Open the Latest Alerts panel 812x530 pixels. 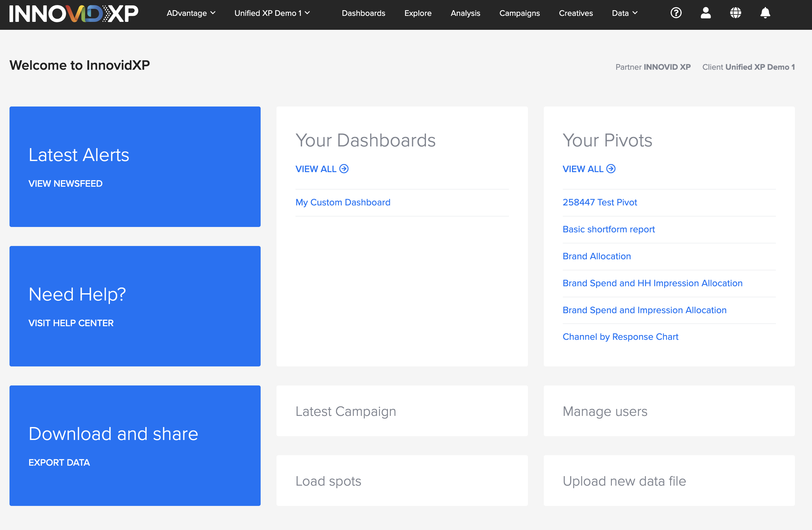(135, 167)
